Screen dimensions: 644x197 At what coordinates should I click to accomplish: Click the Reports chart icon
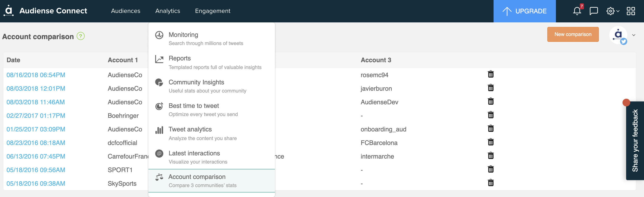point(159,59)
